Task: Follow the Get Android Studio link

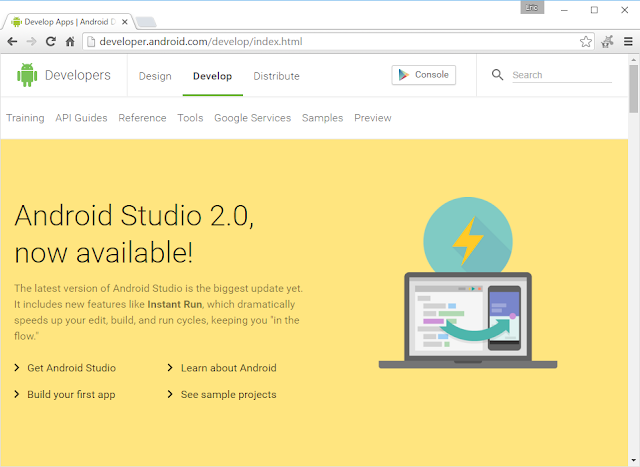Action: (x=71, y=368)
